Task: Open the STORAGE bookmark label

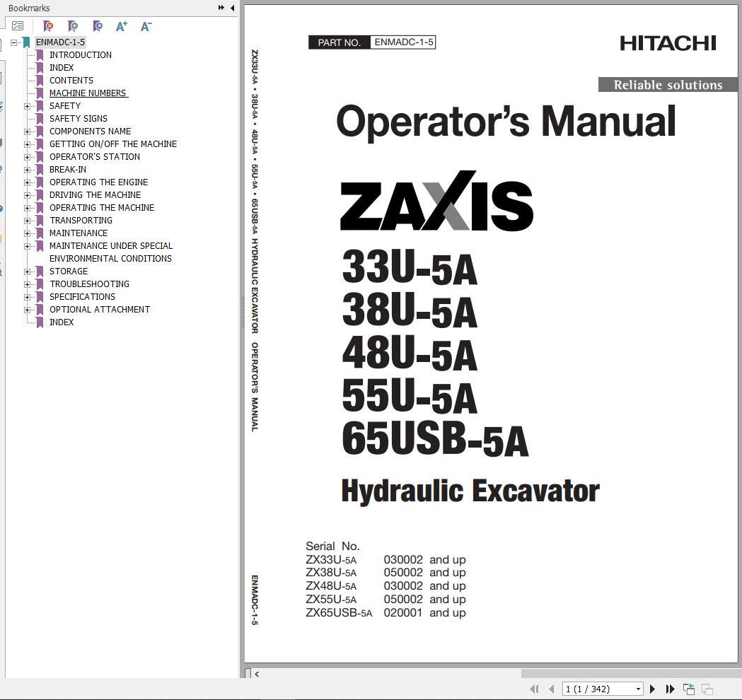Action: [69, 271]
